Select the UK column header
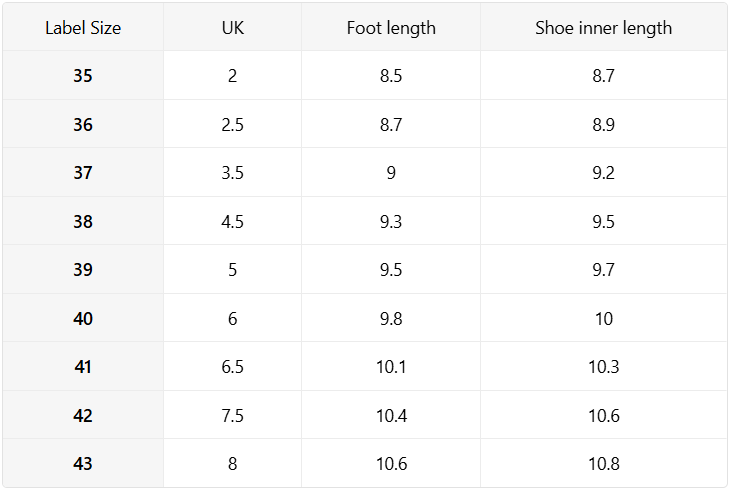 pos(232,28)
